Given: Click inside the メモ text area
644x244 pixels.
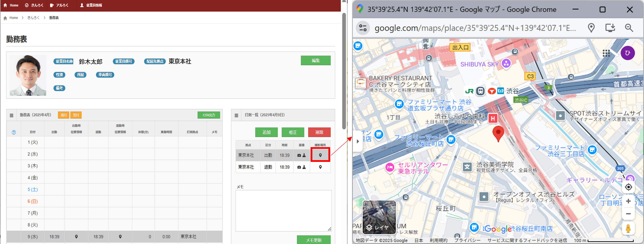Looking at the screenshot, I should point(284,211).
